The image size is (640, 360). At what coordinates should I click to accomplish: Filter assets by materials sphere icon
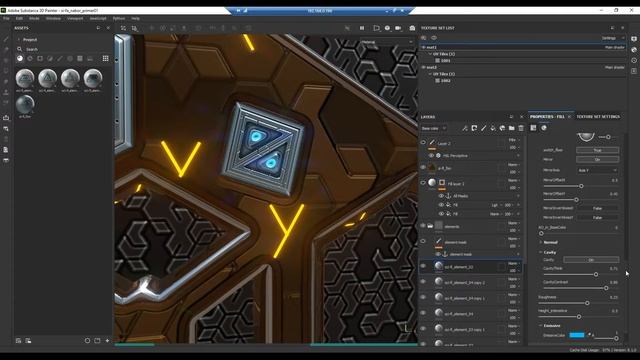tap(20, 58)
